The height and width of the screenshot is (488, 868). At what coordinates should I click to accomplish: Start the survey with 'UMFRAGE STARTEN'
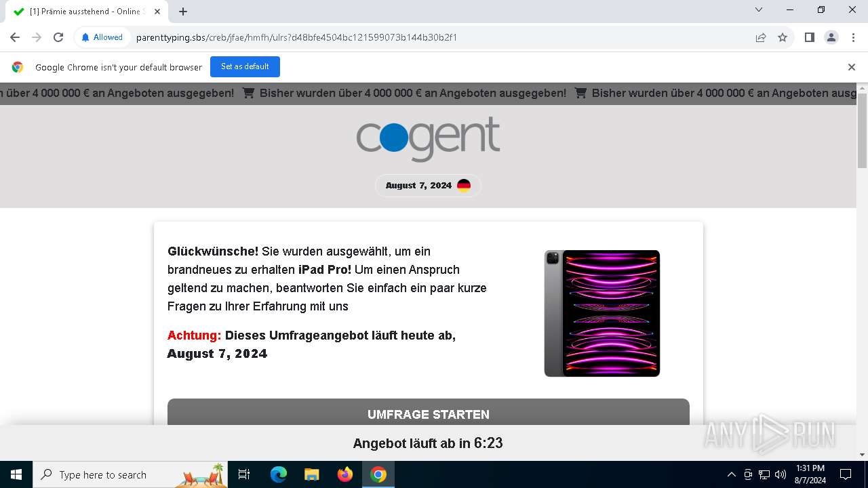(x=429, y=412)
